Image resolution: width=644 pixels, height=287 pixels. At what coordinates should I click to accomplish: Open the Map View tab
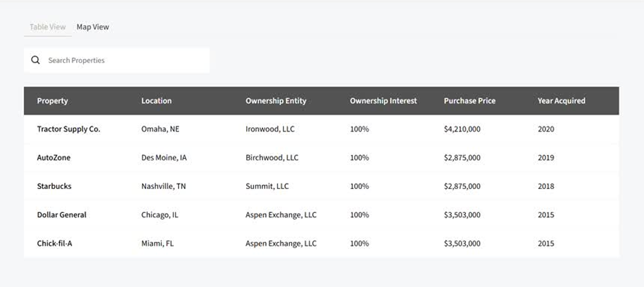[93, 27]
